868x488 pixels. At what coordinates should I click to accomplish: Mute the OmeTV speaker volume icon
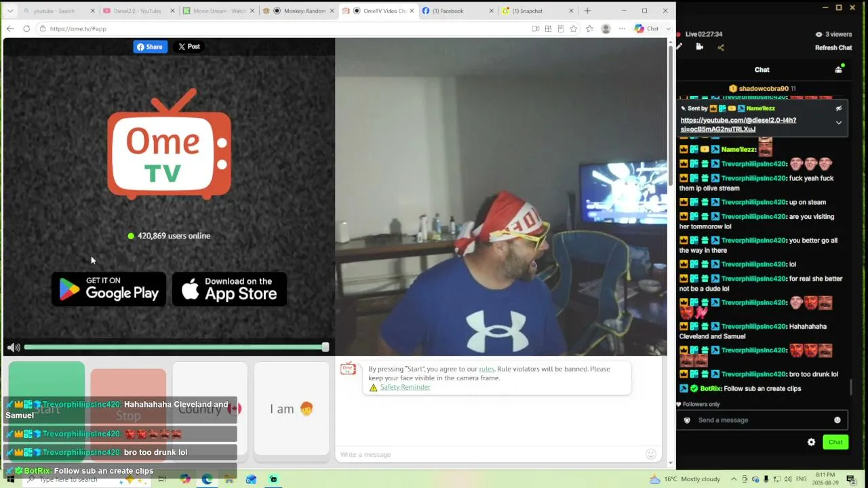pyautogui.click(x=13, y=348)
